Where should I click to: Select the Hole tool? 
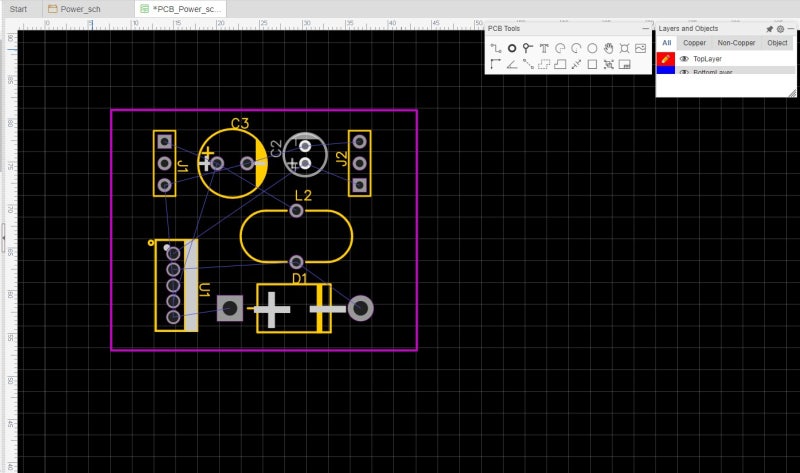(624, 48)
